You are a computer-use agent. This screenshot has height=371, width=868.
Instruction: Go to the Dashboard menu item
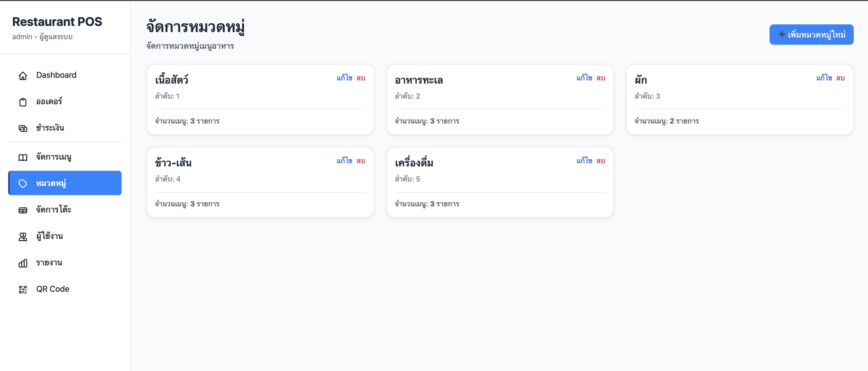coord(56,75)
